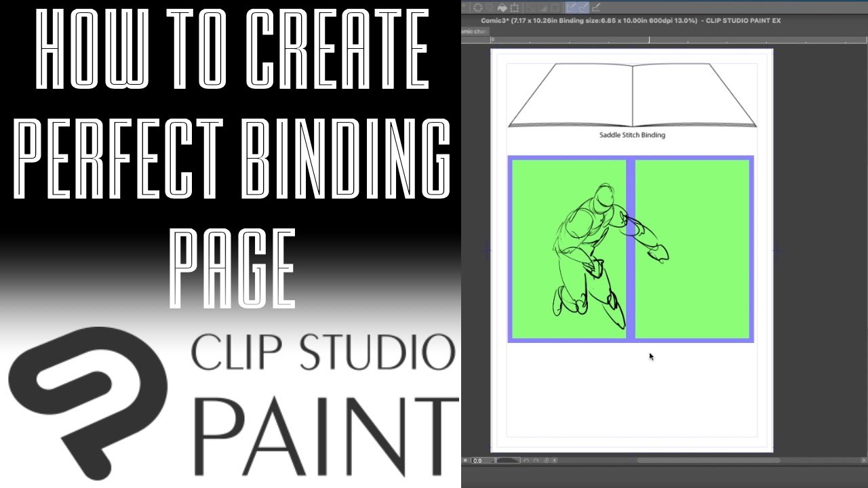Screen dimensions: 868x488
Task: Click the "CLIP STUDIO" logo text
Action: [323, 352]
